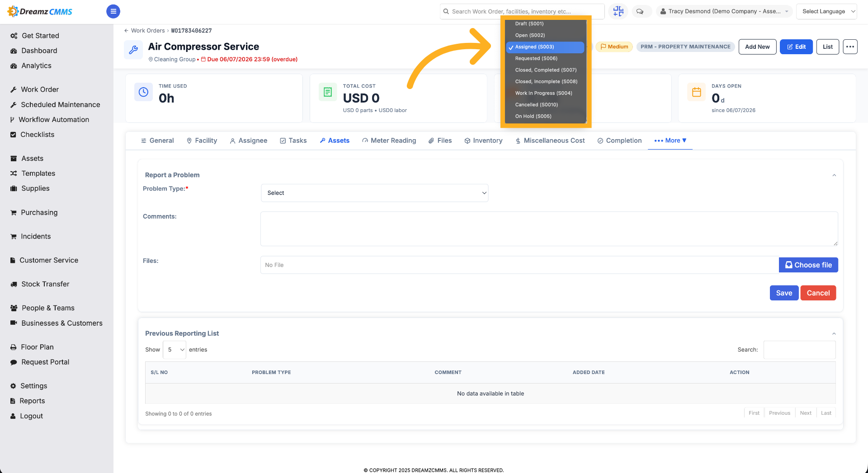Switch to the Facility tab
868x473 pixels.
[202, 140]
